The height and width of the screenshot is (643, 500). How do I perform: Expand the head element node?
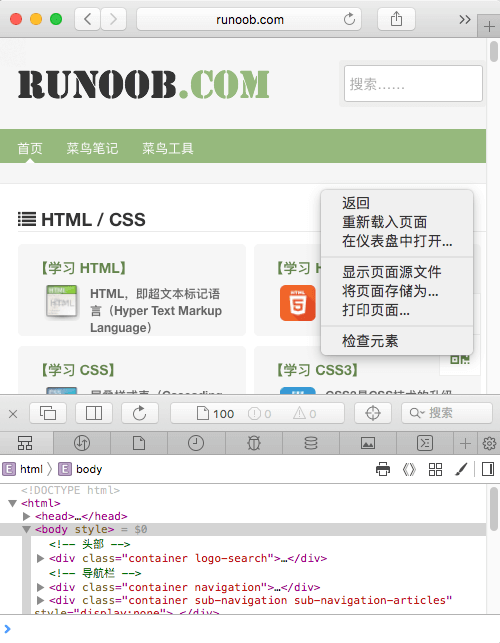click(27, 516)
